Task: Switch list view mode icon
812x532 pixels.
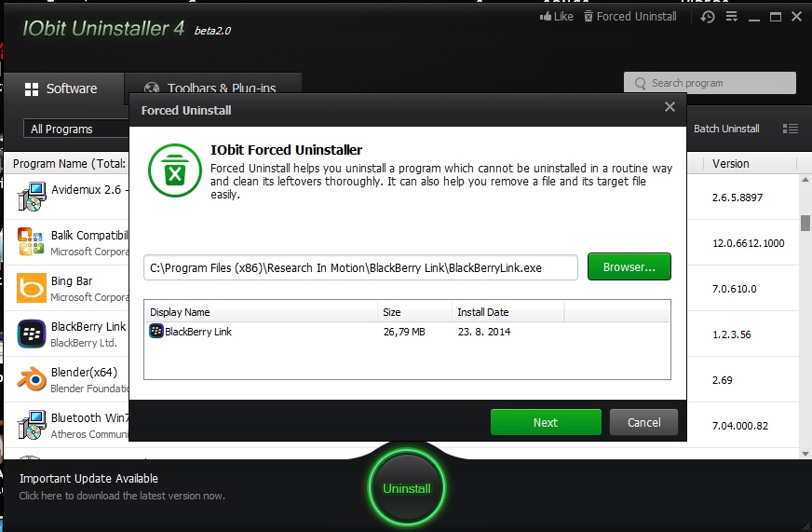Action: click(791, 129)
